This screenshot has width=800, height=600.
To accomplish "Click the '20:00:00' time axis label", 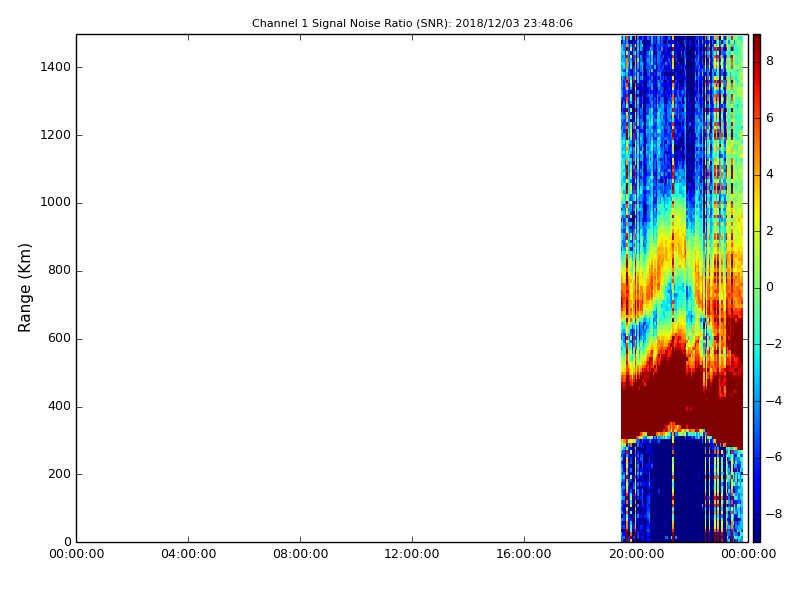I will coord(636,554).
